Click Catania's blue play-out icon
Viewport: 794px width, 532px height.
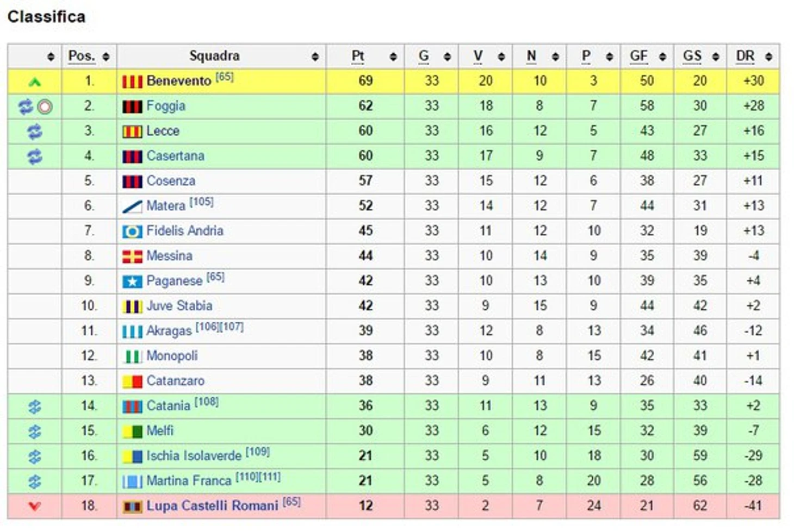pos(34,406)
